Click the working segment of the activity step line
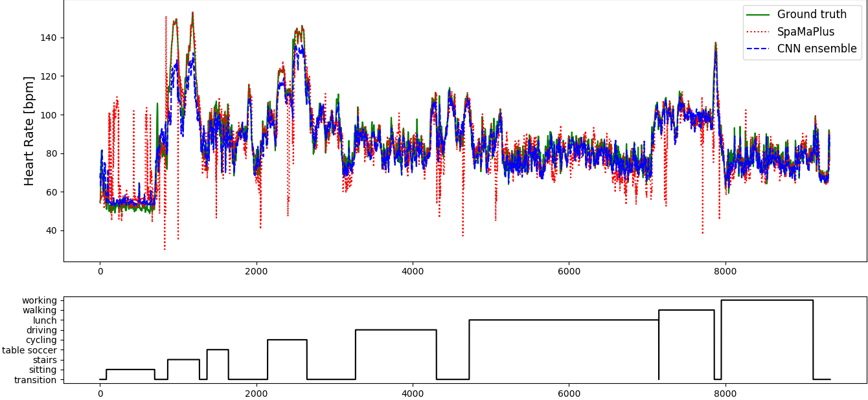 tap(767, 300)
